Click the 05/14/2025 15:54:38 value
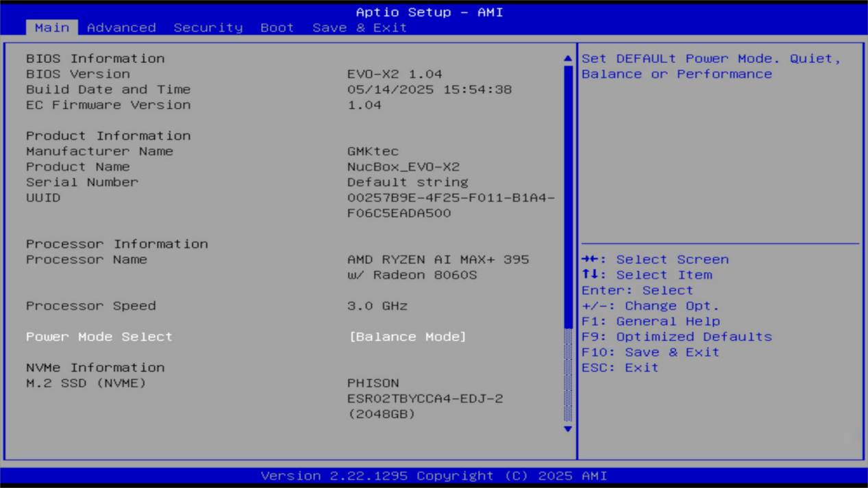Viewport: 868px width, 488px height. [x=430, y=90]
